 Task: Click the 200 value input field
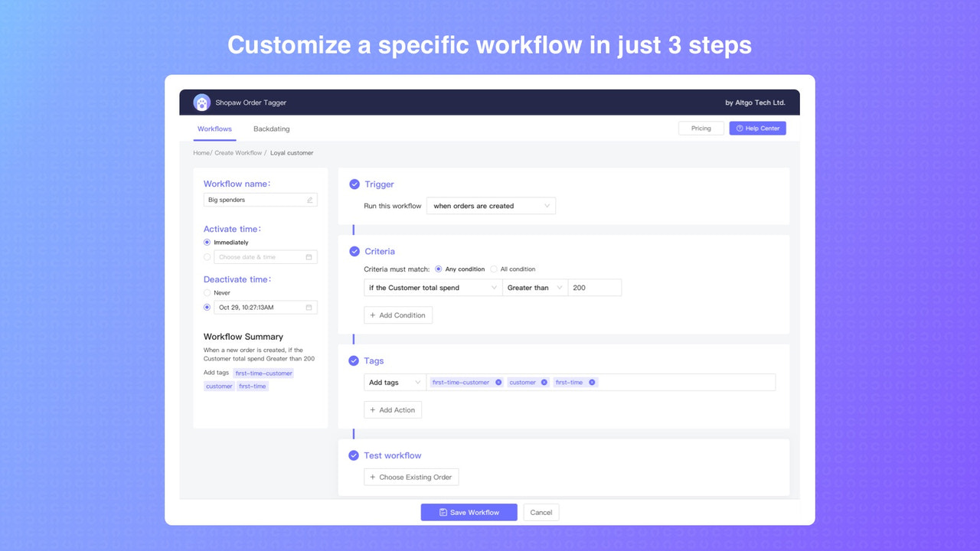pos(596,287)
